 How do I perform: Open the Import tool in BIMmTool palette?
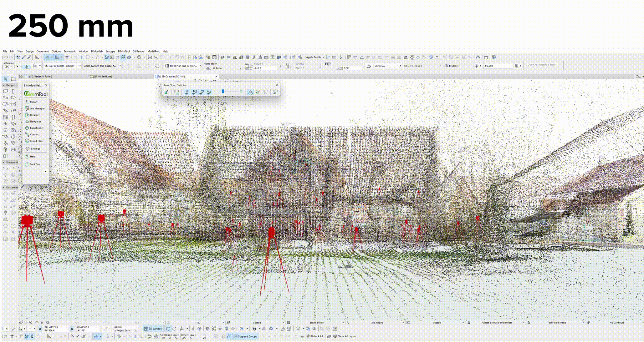pos(33,102)
